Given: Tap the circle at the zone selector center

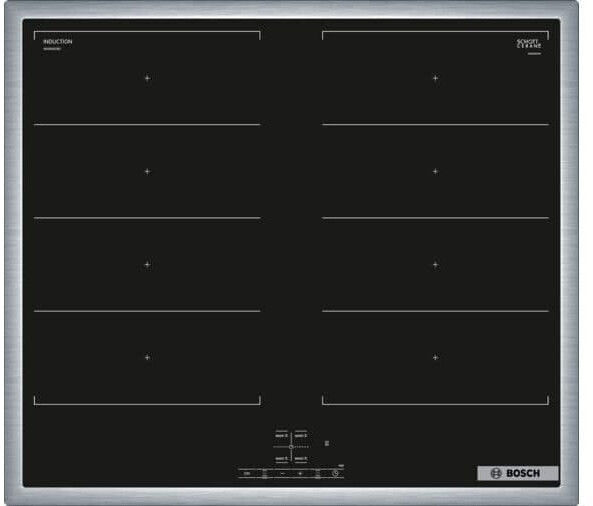Looking at the screenshot, I should click(291, 447).
